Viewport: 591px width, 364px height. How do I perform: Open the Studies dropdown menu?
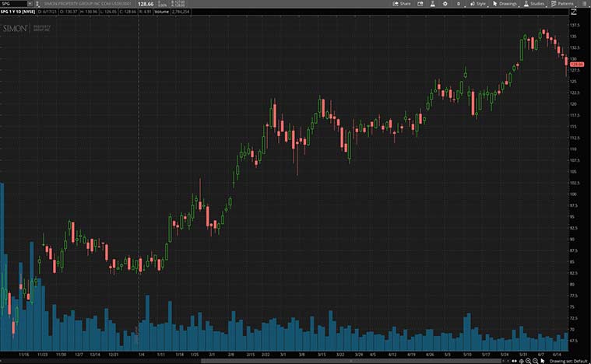click(534, 4)
